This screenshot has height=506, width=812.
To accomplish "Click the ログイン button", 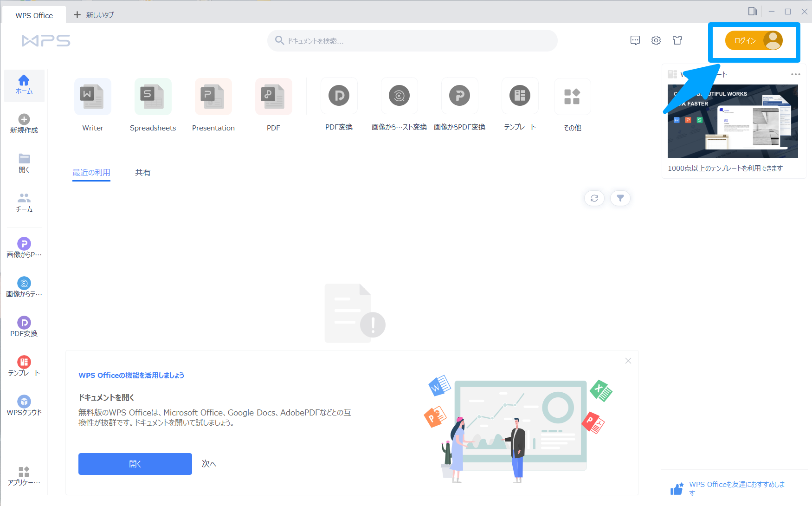I will 753,40.
